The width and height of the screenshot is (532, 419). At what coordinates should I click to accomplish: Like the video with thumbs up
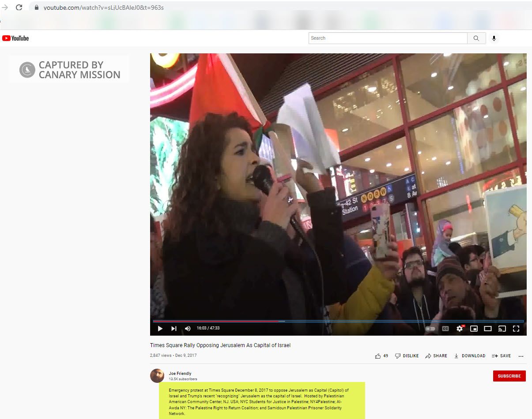click(378, 356)
